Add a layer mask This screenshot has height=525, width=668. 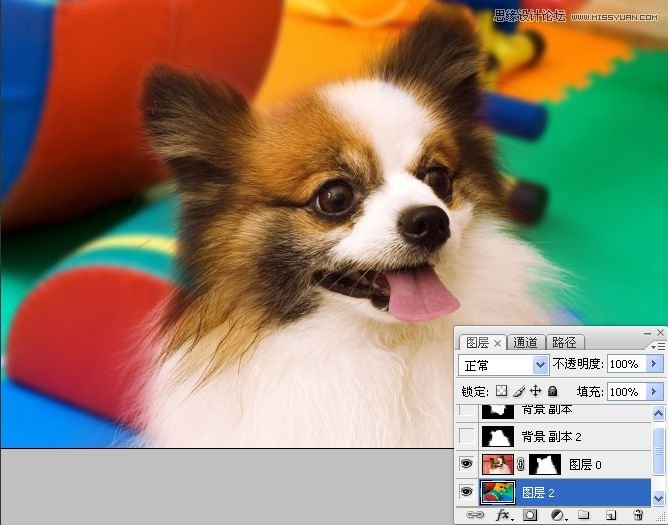[x=530, y=515]
